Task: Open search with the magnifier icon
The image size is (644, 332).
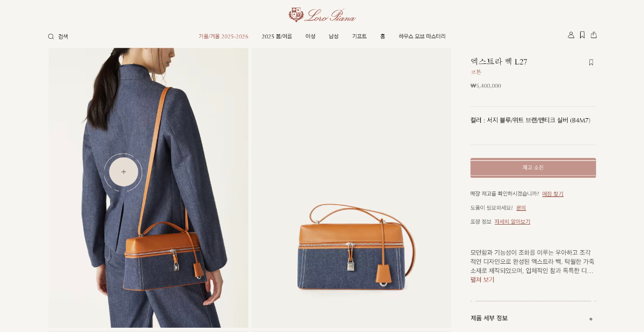Action: (51, 37)
